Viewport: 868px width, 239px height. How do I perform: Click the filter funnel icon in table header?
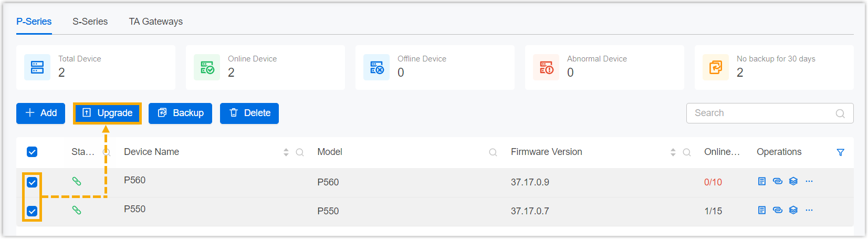click(x=840, y=152)
